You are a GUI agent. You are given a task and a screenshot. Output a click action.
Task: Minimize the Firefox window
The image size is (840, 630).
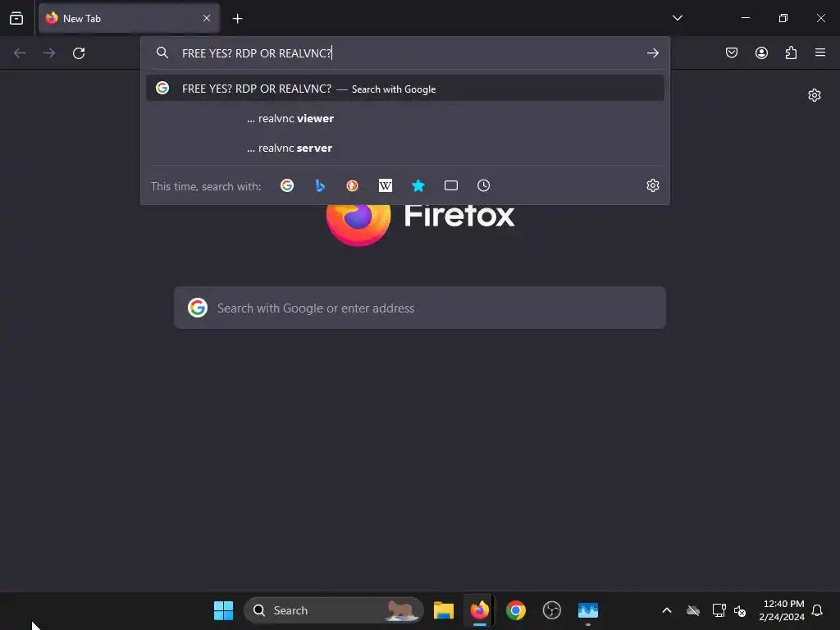click(x=746, y=18)
